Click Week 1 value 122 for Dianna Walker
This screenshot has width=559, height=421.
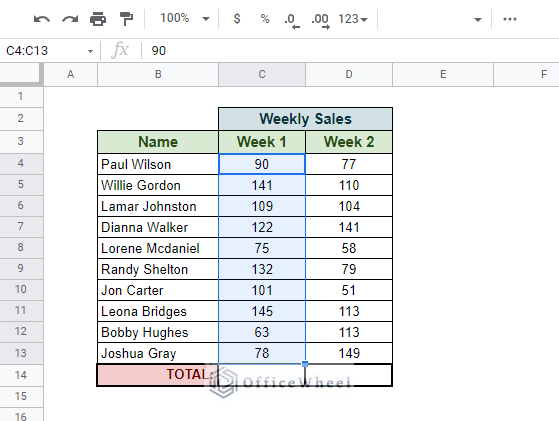[262, 227]
